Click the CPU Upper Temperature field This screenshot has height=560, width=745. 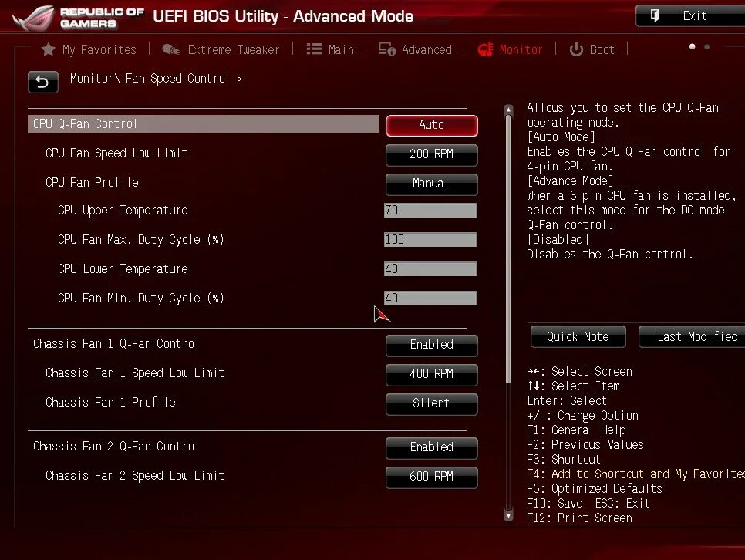430,210
